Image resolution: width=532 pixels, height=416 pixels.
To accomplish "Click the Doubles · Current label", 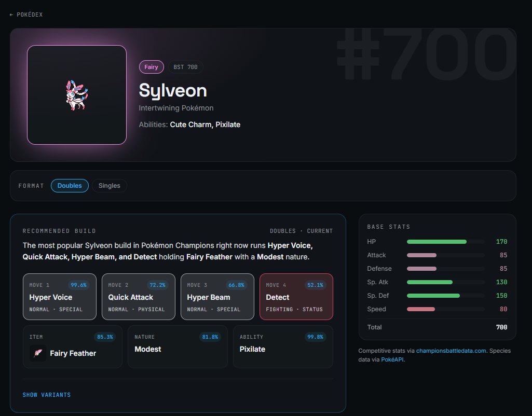I will click(x=301, y=231).
